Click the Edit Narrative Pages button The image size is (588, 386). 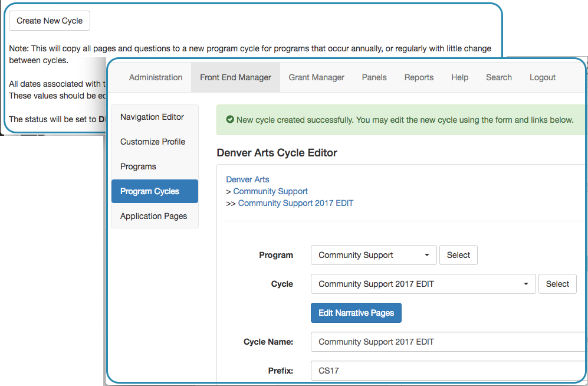(356, 313)
